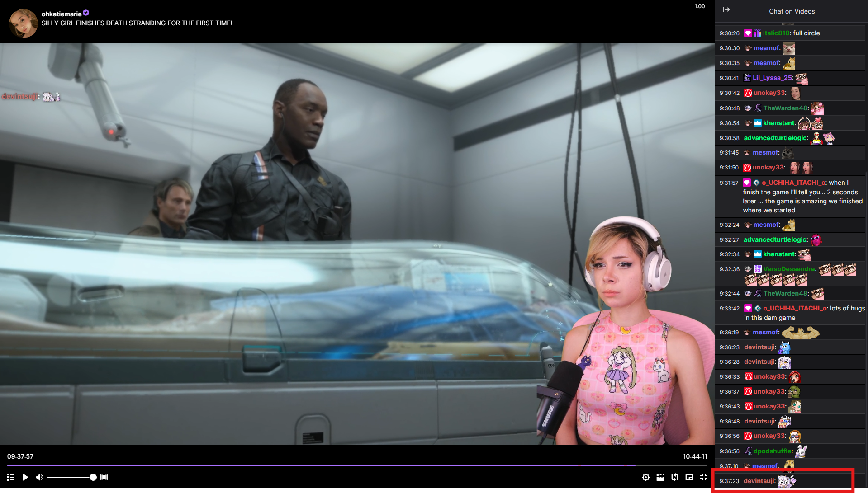Click the doge emote in mesmof's 9:30:35 message
868x493 pixels.
(x=789, y=63)
